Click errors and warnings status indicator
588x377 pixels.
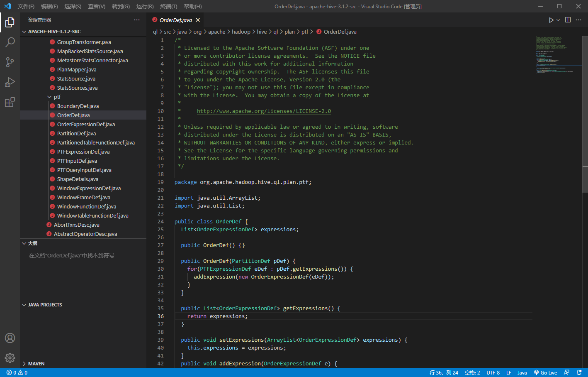[17, 372]
